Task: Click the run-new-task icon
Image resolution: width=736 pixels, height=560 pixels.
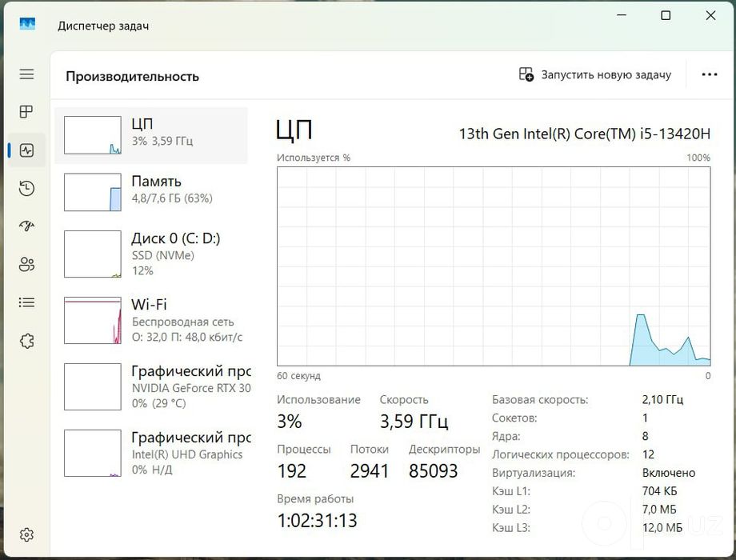Action: point(526,74)
